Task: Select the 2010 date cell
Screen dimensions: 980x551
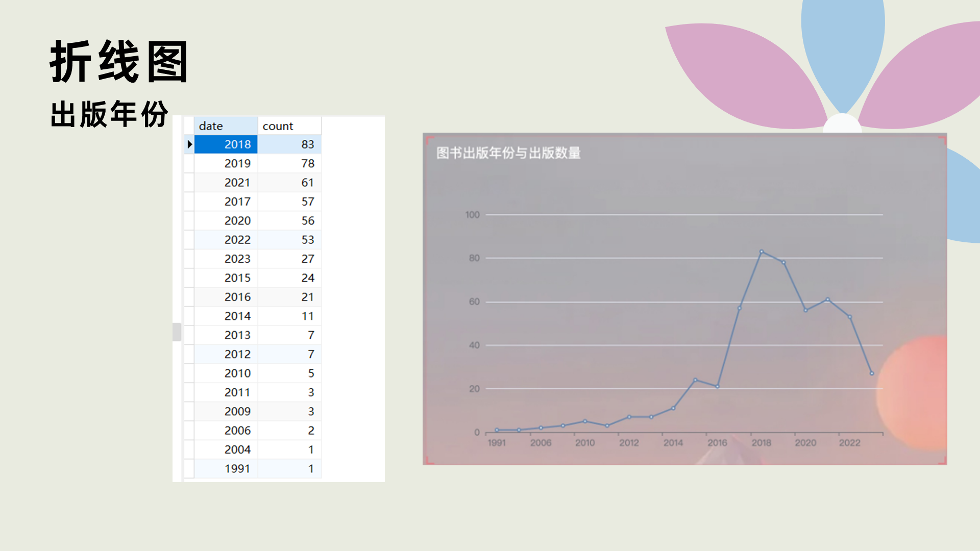Action: point(226,373)
